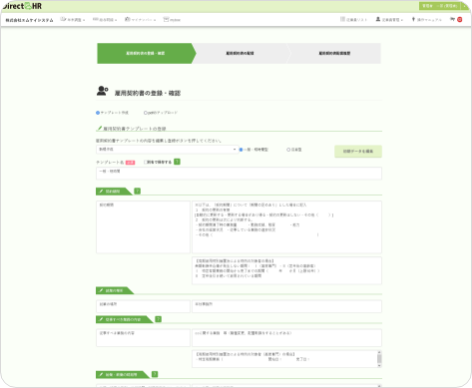Click the help icon beside bottom green section header
472x388 pixels.
click(155, 374)
